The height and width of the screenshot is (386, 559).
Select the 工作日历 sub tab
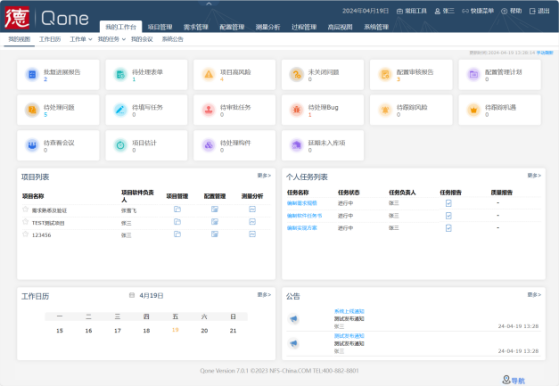coord(50,39)
